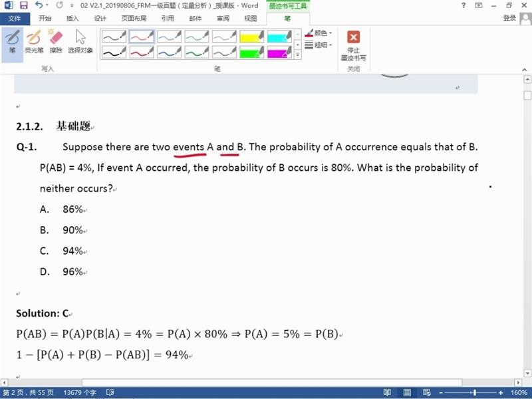Click the word count 13679 个字

pyautogui.click(x=80, y=392)
